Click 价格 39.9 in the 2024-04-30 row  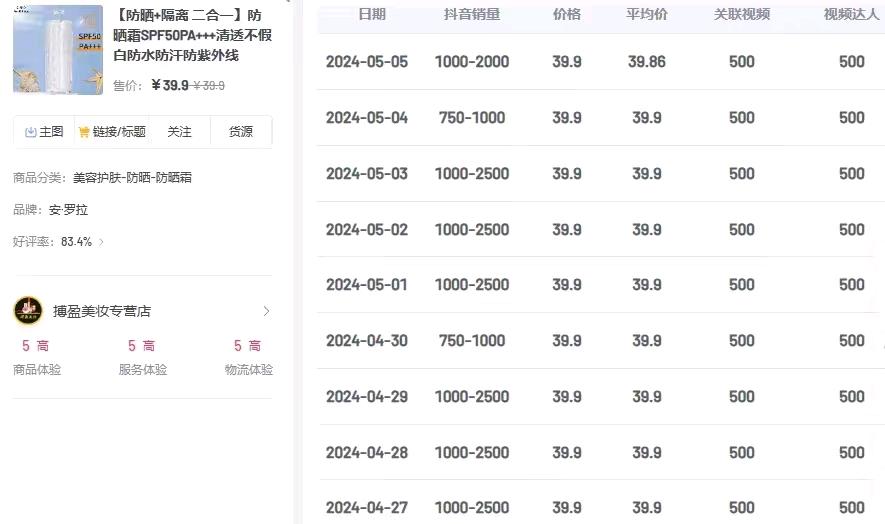(x=567, y=340)
